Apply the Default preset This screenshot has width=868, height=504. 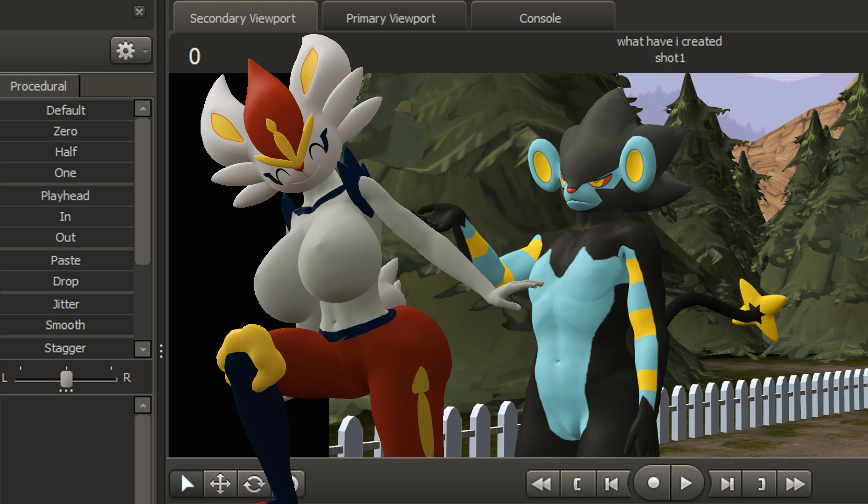(x=67, y=110)
